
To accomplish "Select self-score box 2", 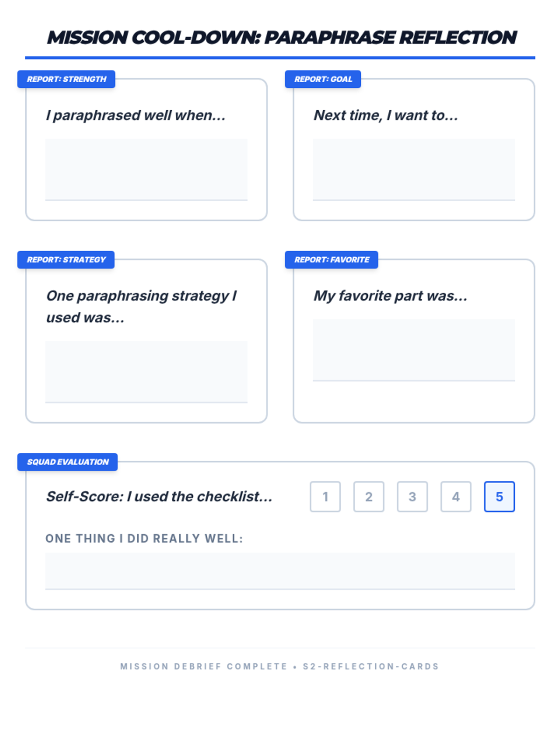I will coord(369,497).
